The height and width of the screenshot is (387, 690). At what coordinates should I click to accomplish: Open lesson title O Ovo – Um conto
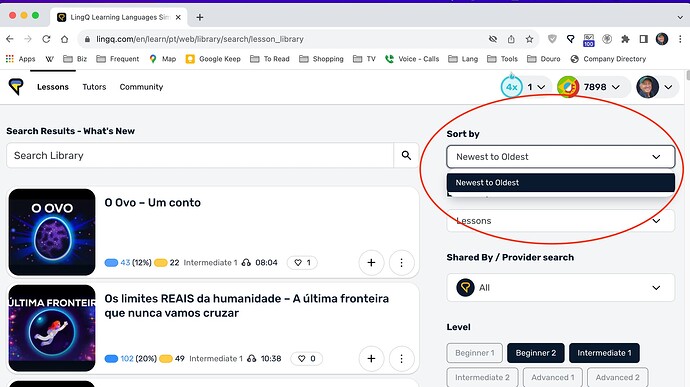click(x=153, y=203)
